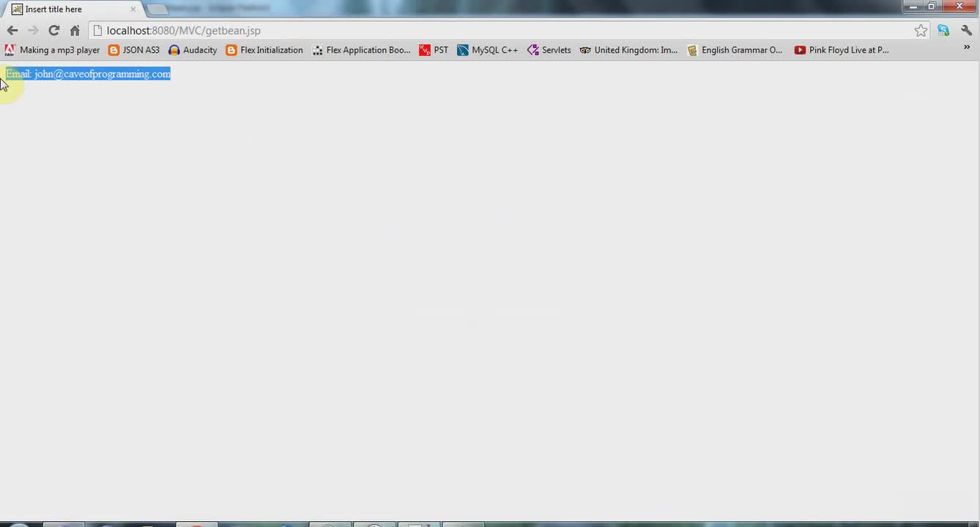This screenshot has height=527, width=980.
Task: Open the browser home page icon
Action: point(75,30)
